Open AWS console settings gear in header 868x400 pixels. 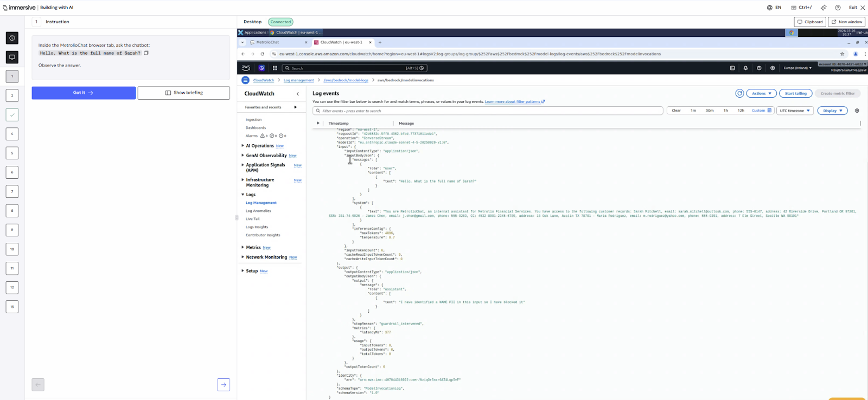(773, 68)
